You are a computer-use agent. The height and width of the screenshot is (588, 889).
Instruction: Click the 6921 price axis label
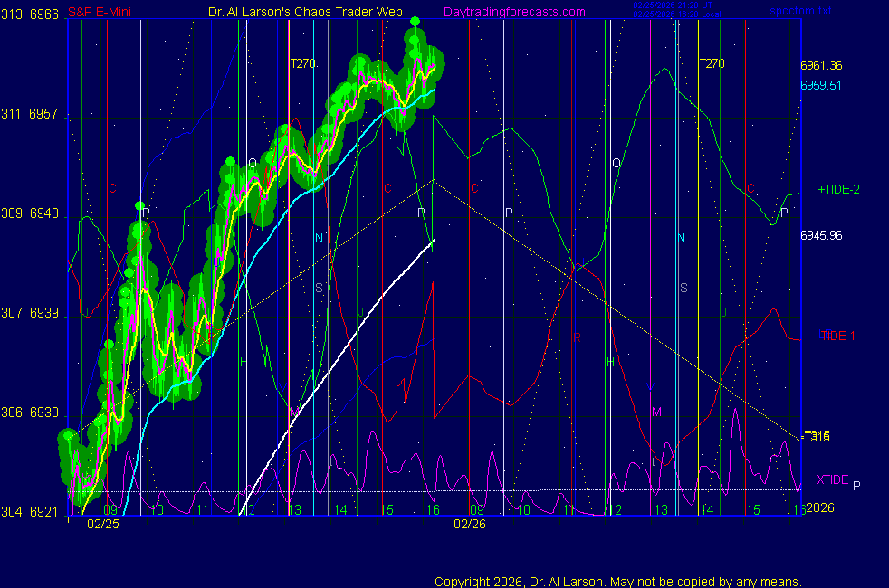point(43,512)
